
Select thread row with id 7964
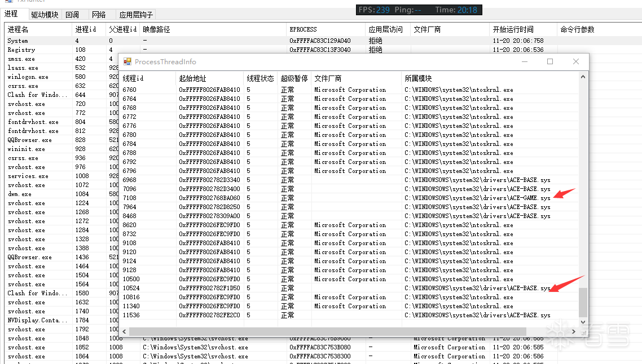[349, 207]
